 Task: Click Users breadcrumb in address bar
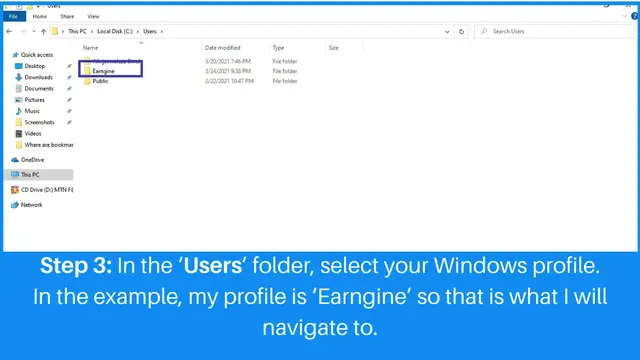click(150, 31)
